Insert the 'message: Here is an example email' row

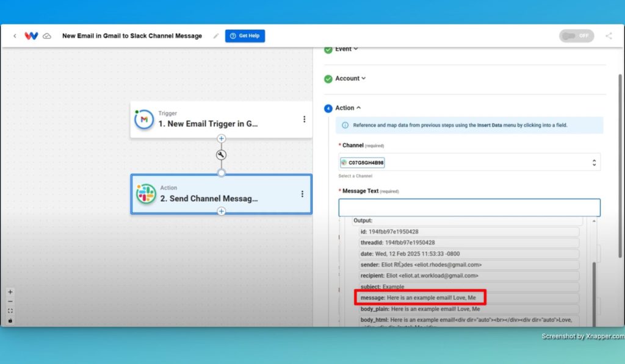click(x=469, y=298)
